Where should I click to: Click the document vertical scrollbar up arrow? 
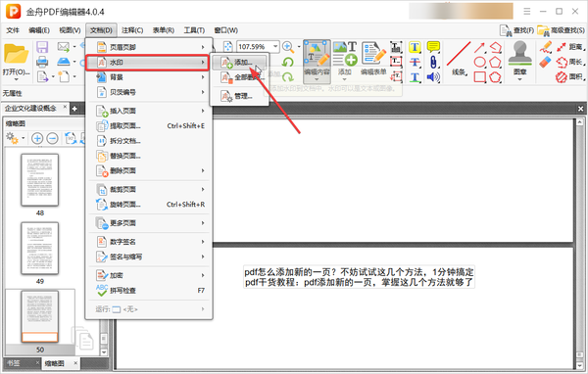tap(580, 122)
